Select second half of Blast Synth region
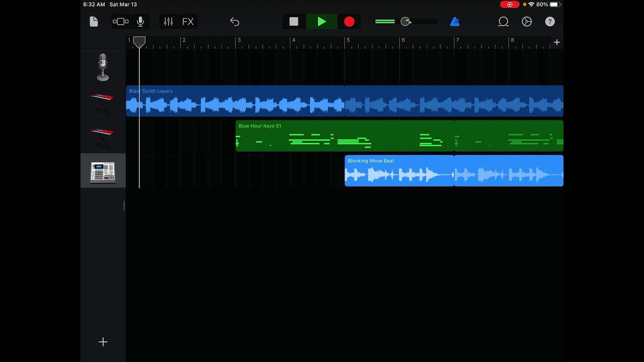Image resolution: width=644 pixels, height=362 pixels. (454, 101)
